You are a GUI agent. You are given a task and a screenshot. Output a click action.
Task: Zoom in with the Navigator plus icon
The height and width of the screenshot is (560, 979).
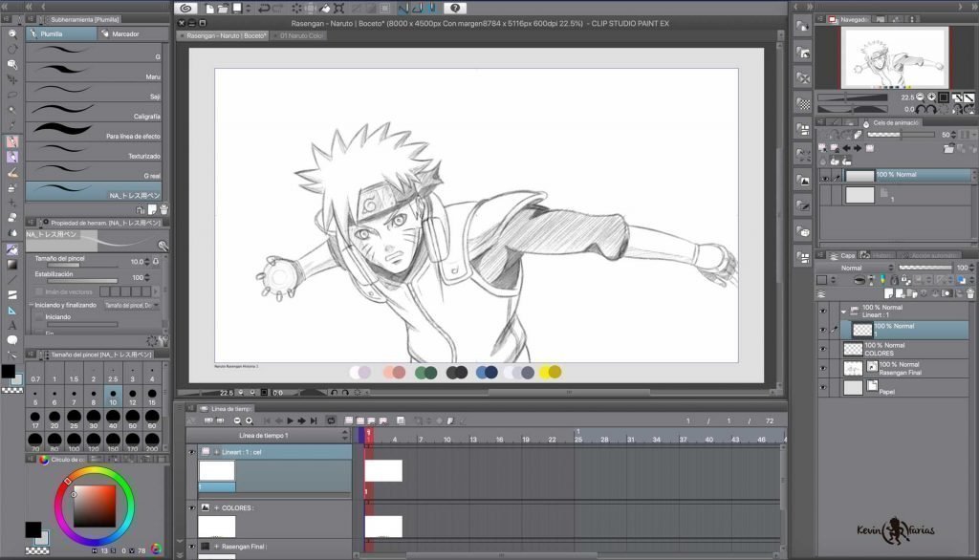[x=931, y=97]
